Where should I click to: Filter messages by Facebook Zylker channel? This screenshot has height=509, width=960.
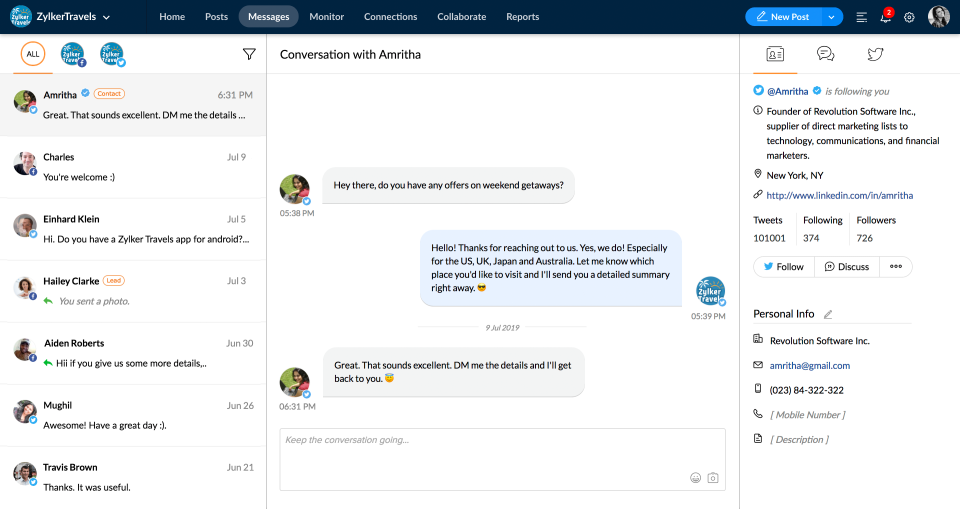[x=72, y=54]
